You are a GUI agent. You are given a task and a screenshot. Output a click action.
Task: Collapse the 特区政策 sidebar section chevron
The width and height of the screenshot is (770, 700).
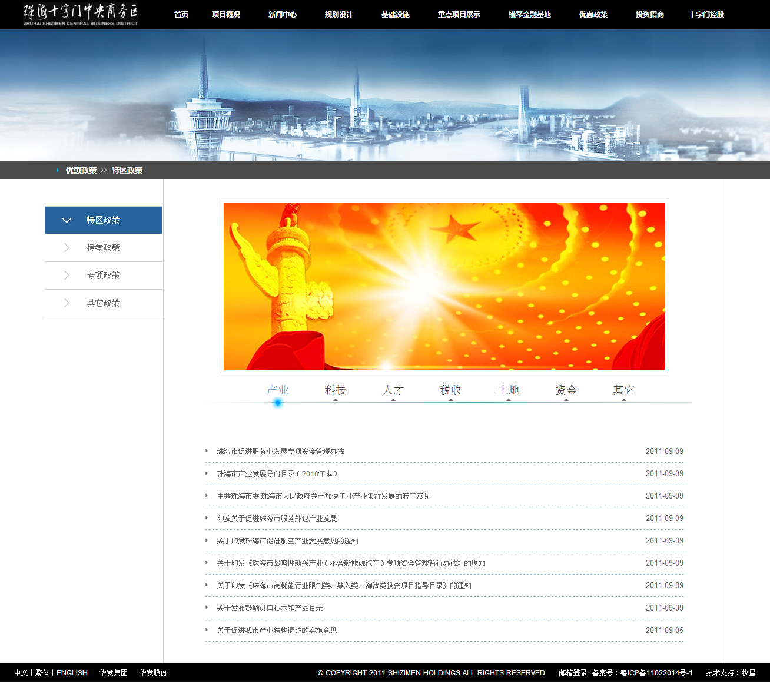click(x=67, y=220)
